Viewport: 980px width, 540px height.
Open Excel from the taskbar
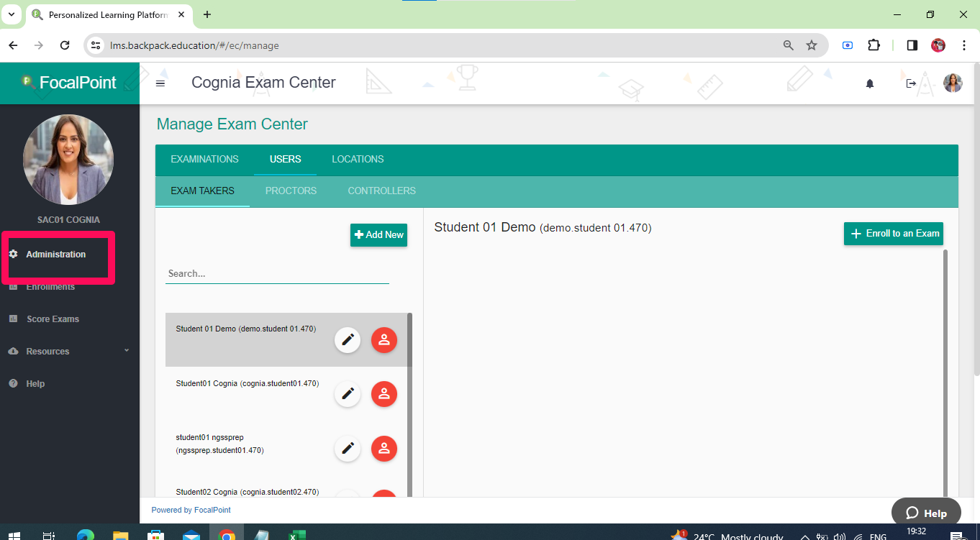tap(297, 535)
